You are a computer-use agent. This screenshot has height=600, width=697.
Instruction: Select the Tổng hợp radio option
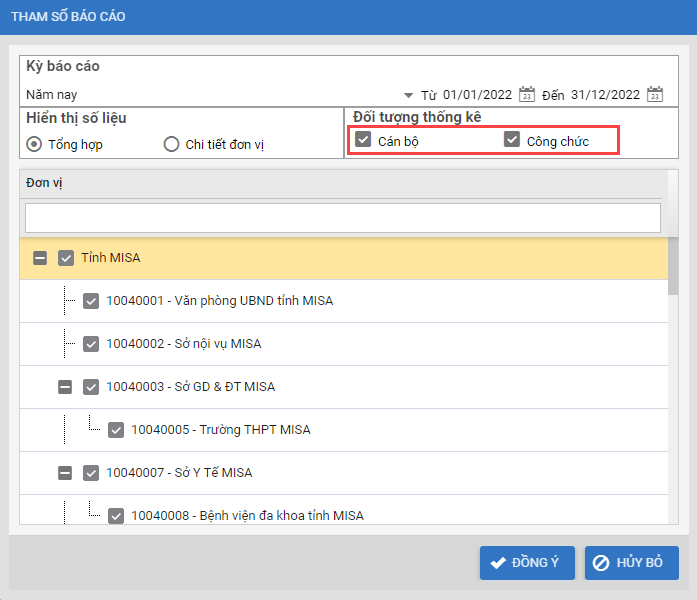point(35,144)
